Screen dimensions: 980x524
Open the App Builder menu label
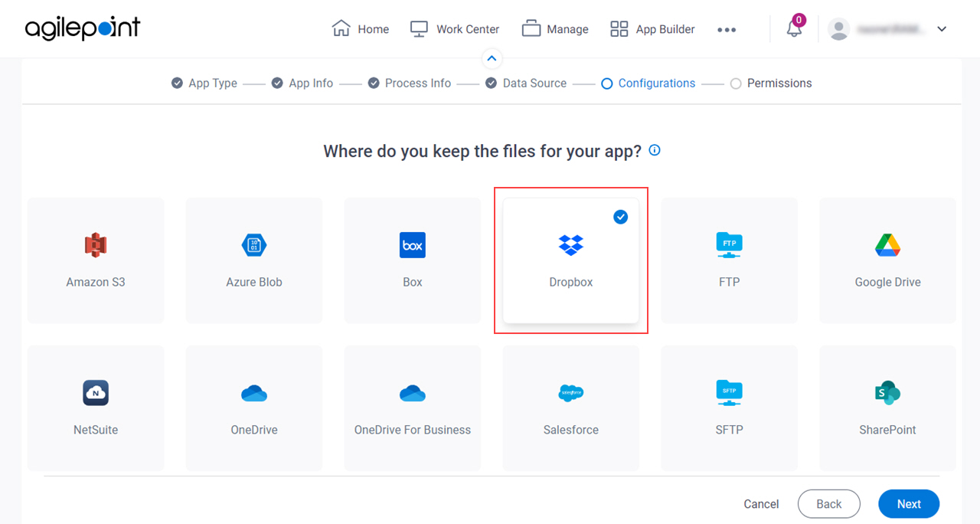(x=665, y=29)
